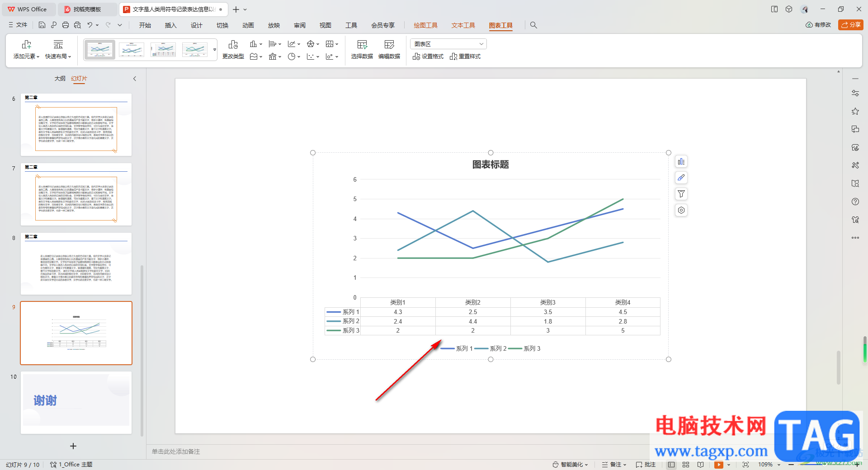This screenshot has height=470, width=868.
Task: Select the area chart type icon
Action: (x=254, y=56)
